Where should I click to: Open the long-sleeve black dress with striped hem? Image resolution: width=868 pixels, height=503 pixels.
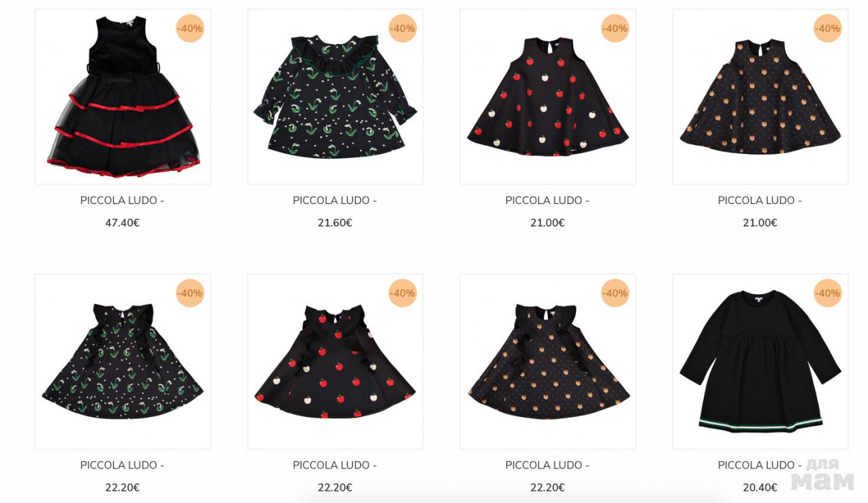[x=760, y=361]
